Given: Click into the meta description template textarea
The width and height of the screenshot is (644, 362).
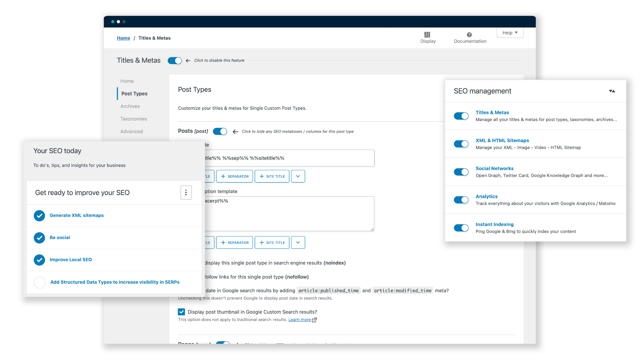Looking at the screenshot, I should pyautogui.click(x=288, y=215).
